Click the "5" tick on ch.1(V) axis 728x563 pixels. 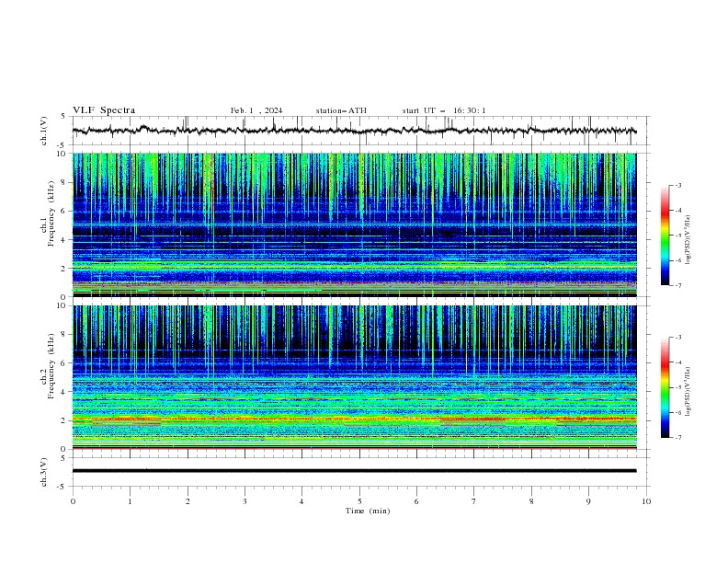click(x=63, y=116)
